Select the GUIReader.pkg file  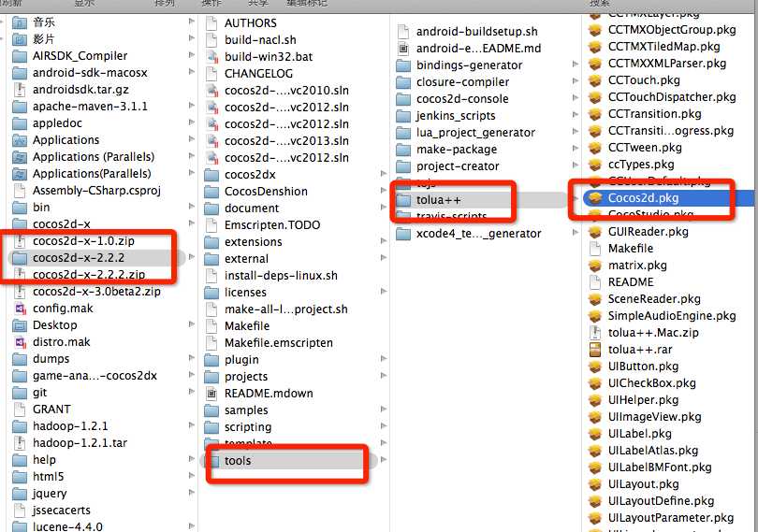point(649,232)
